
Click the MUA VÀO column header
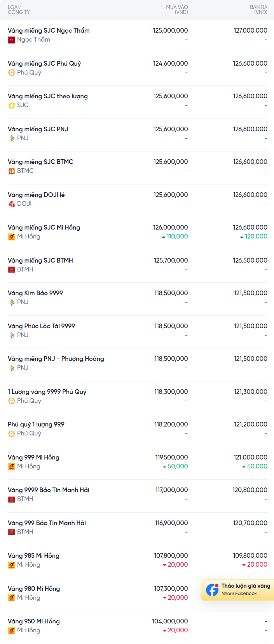(x=177, y=10)
